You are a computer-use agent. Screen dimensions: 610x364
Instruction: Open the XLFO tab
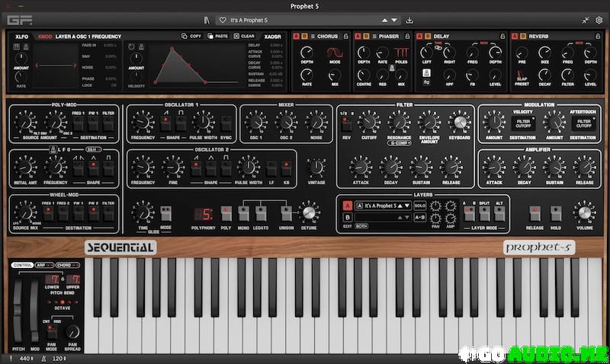coord(22,37)
